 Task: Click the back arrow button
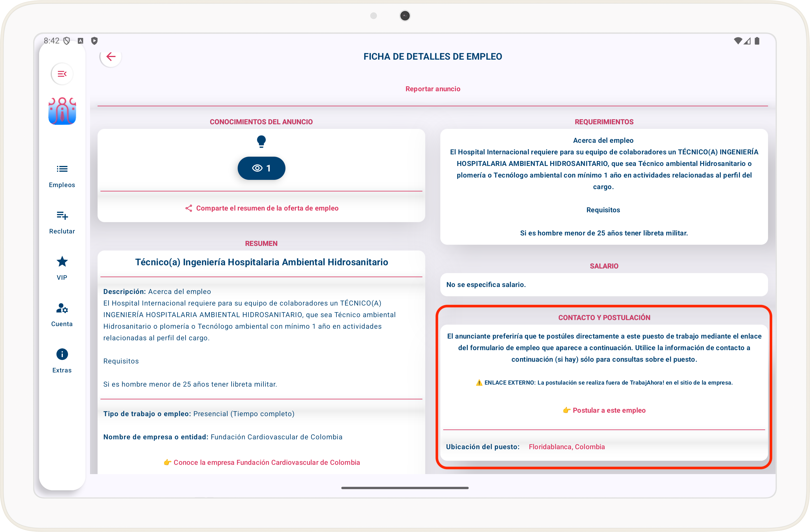111,56
